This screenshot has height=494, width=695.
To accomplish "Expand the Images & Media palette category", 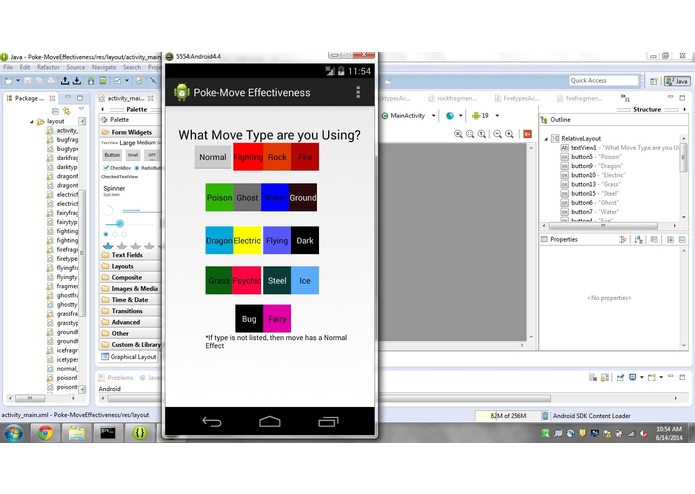I will click(x=130, y=288).
